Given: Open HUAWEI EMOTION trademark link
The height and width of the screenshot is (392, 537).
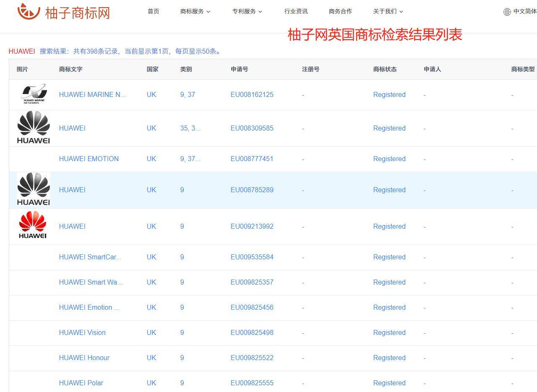Looking at the screenshot, I should tap(89, 159).
